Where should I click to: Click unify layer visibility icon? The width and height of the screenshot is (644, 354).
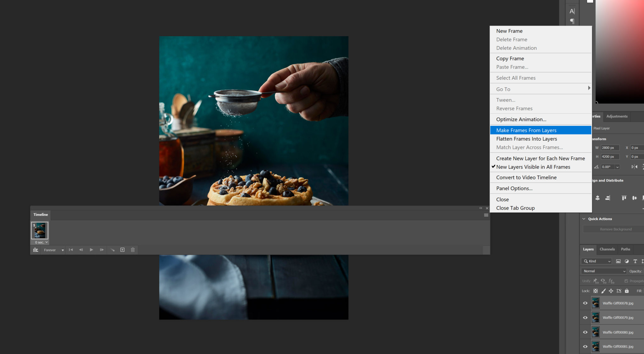pos(603,281)
